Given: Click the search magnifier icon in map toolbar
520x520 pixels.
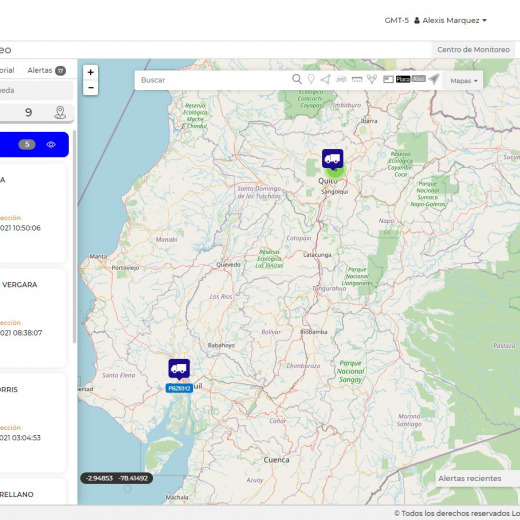Looking at the screenshot, I should [x=297, y=79].
